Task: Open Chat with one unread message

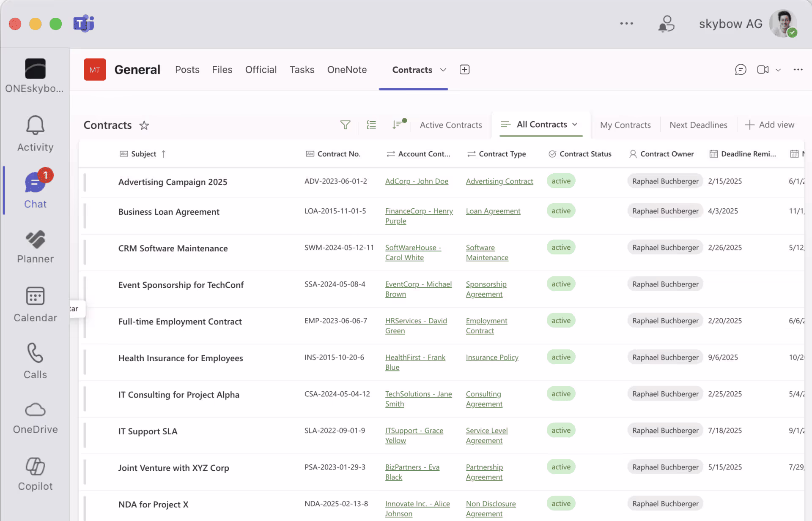Action: 35,190
